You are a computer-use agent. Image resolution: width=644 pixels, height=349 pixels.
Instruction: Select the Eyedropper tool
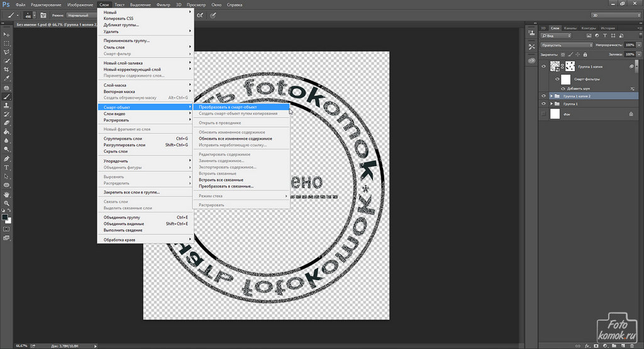6,79
